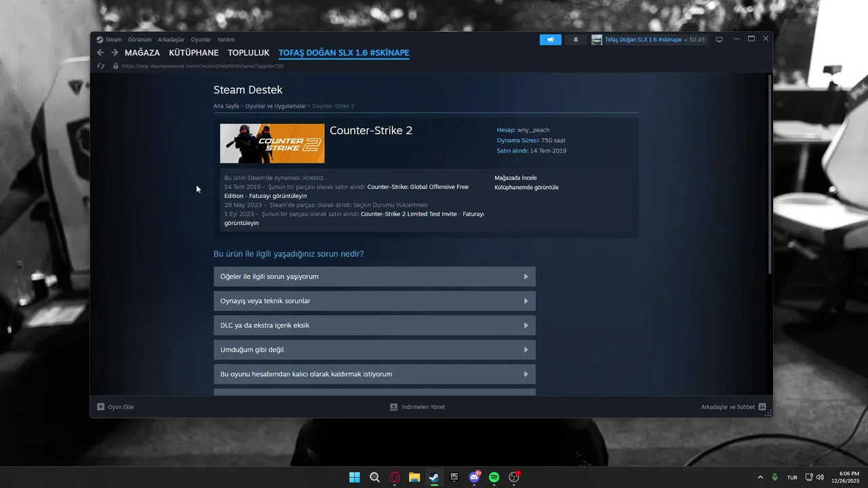Screen dimensions: 868x488
Task: Switch the TUR input language indicator
Action: (x=792, y=477)
